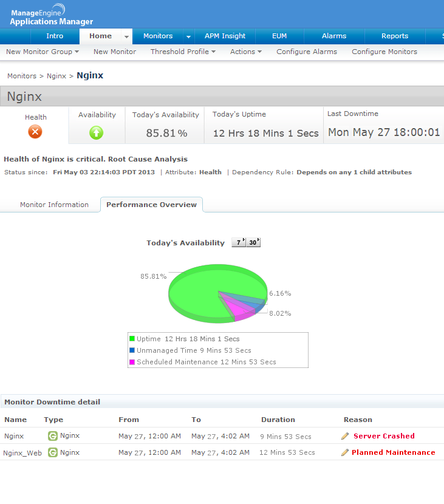The image size is (444, 504).
Task: Click the 8.02% pie chart label
Action: pos(280,313)
